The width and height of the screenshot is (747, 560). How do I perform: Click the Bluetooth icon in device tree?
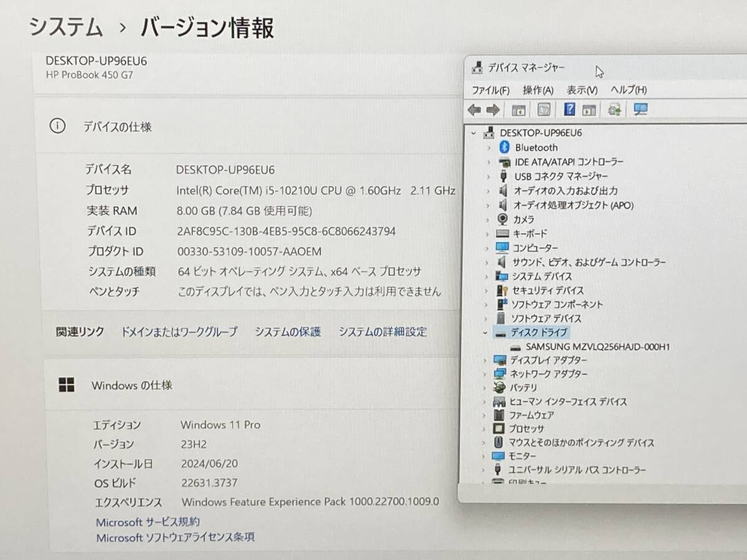click(x=505, y=147)
